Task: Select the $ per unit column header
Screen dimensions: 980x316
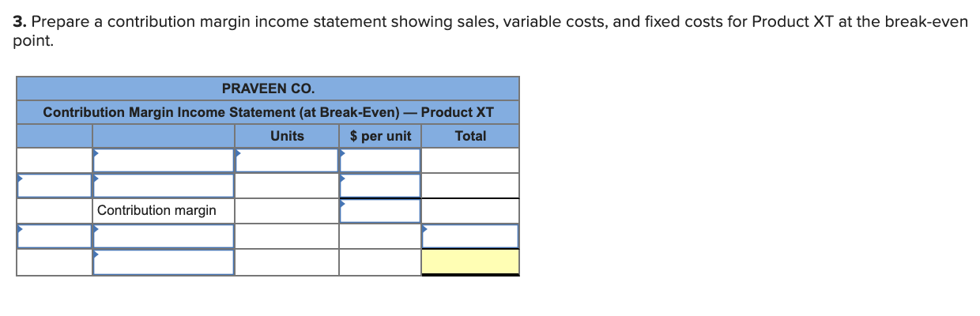Action: 380,136
